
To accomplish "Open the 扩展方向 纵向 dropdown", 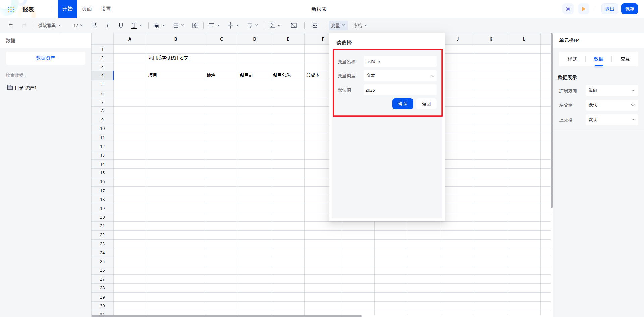I will coord(612,91).
